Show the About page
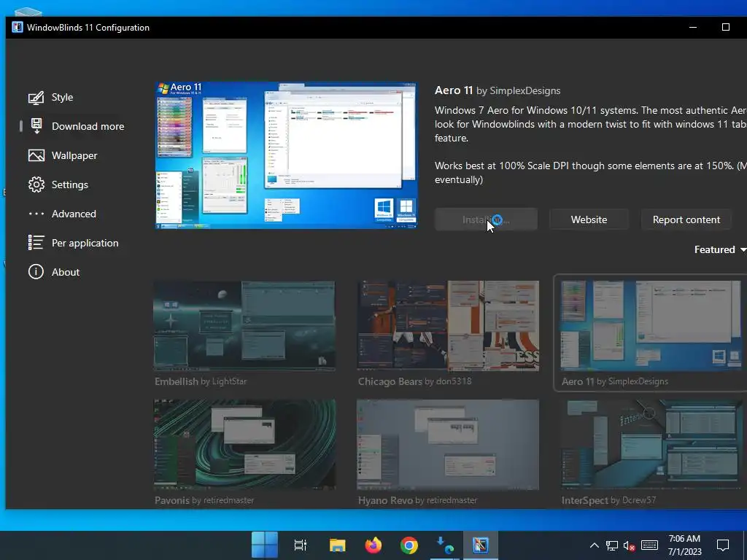This screenshot has height=560, width=747. pyautogui.click(x=66, y=272)
